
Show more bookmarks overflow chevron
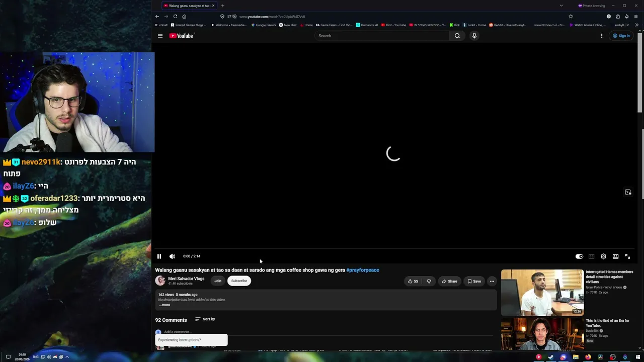[636, 25]
